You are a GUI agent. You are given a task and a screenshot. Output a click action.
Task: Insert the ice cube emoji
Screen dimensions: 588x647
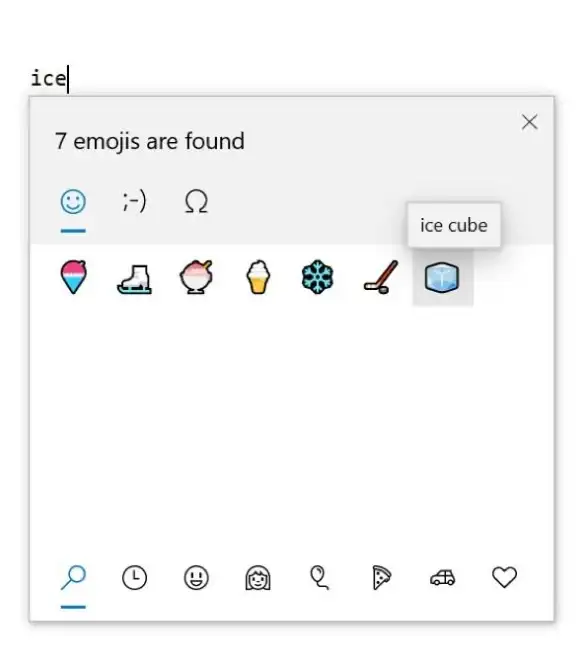point(442,277)
